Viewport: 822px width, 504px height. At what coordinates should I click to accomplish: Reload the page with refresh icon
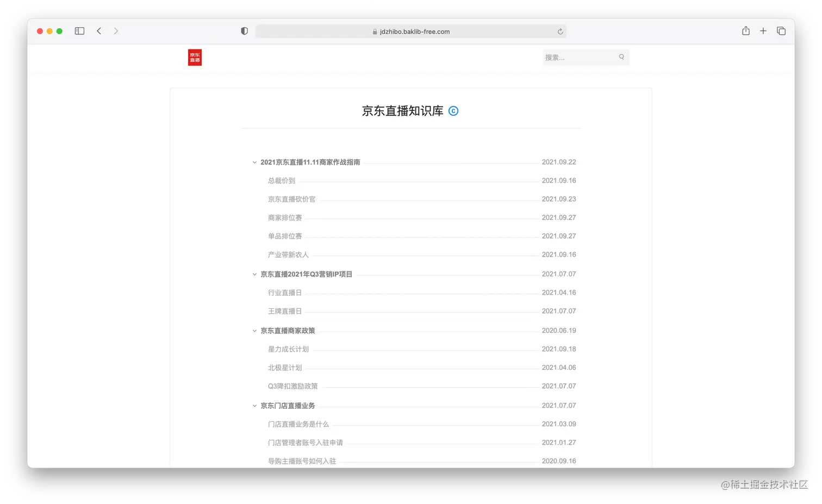[x=560, y=32]
